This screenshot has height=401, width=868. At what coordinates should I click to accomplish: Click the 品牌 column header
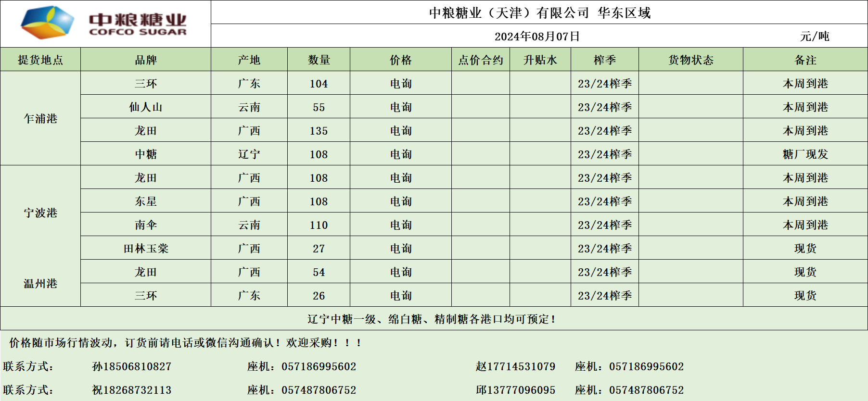click(x=145, y=60)
